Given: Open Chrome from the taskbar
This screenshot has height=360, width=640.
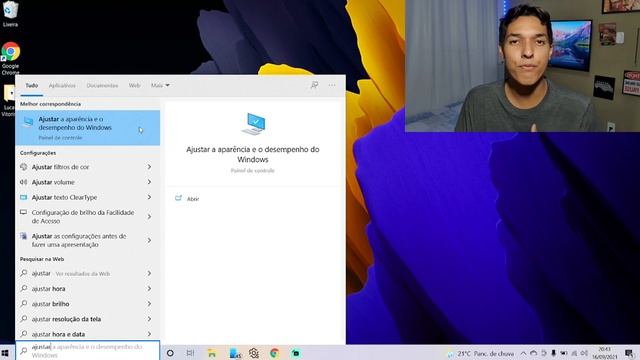Looking at the screenshot, I should [274, 353].
